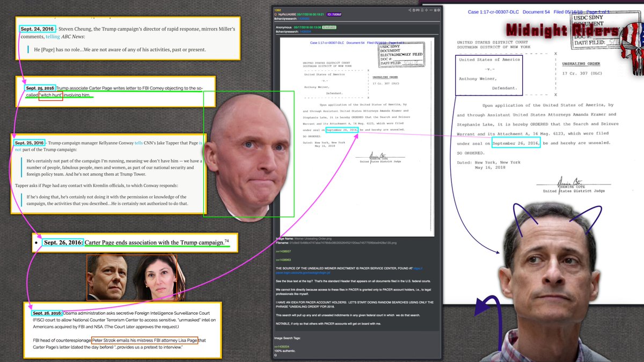Click the four-arrow move icon on post 1392

point(426,10)
